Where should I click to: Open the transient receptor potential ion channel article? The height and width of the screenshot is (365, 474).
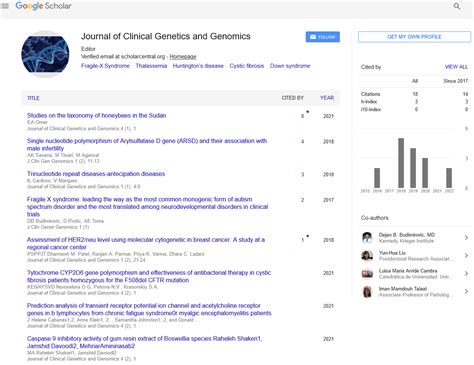click(x=149, y=309)
